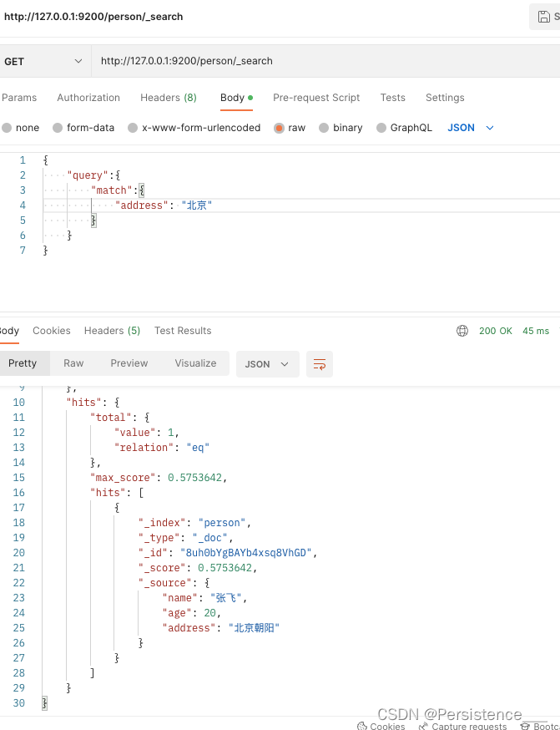Image resolution: width=560 pixels, height=730 pixels.
Task: Select the Preview response view
Action: [129, 363]
